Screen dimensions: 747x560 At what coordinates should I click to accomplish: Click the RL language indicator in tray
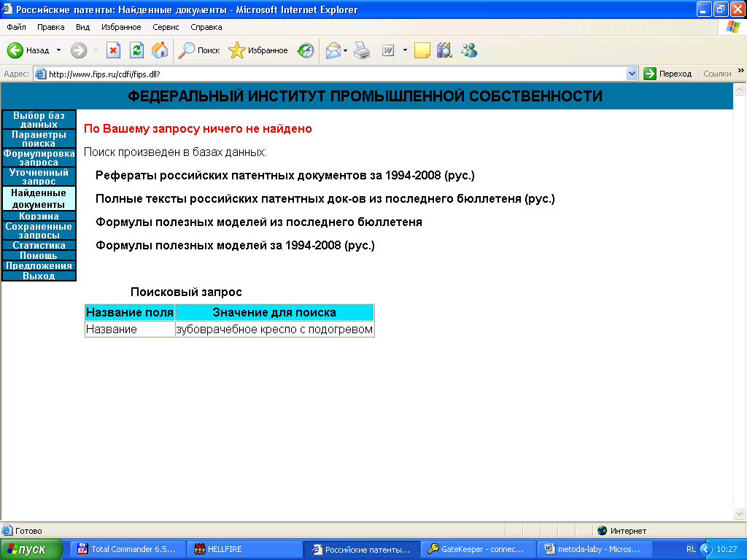pos(691,549)
